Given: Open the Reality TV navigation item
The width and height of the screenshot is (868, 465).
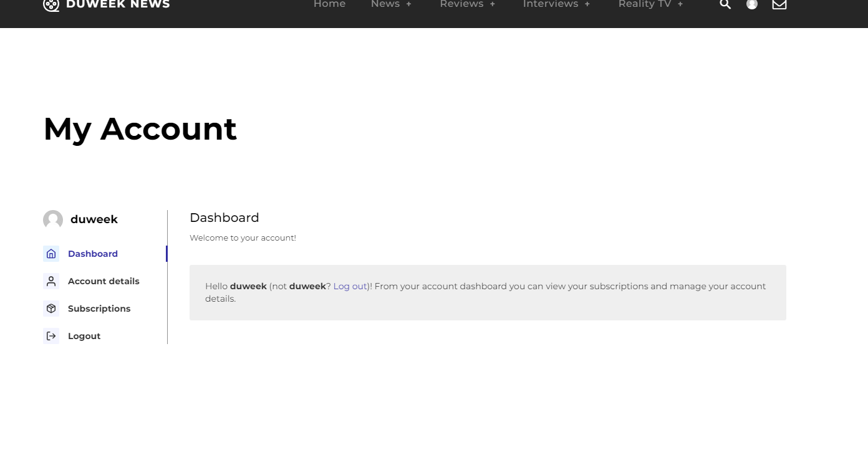Looking at the screenshot, I should coord(645,4).
